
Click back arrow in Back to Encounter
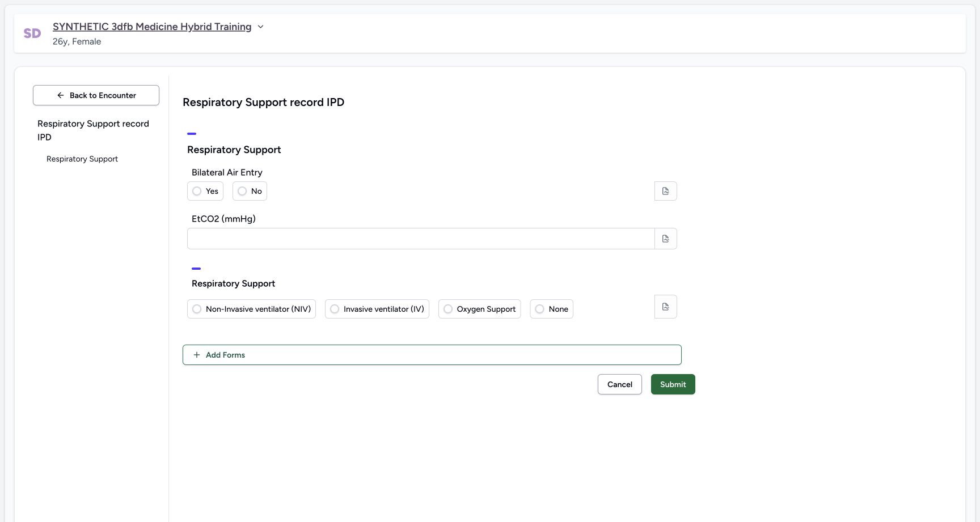coord(61,95)
